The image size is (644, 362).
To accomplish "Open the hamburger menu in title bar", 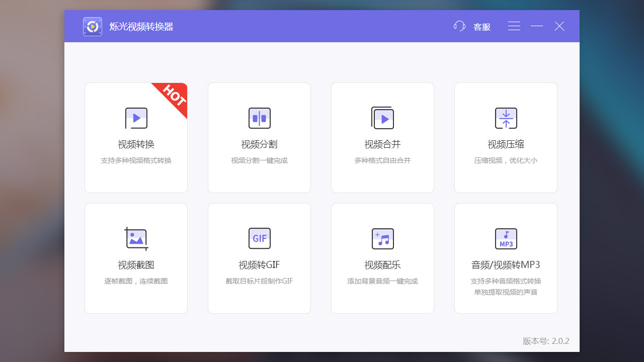I will coord(514,26).
